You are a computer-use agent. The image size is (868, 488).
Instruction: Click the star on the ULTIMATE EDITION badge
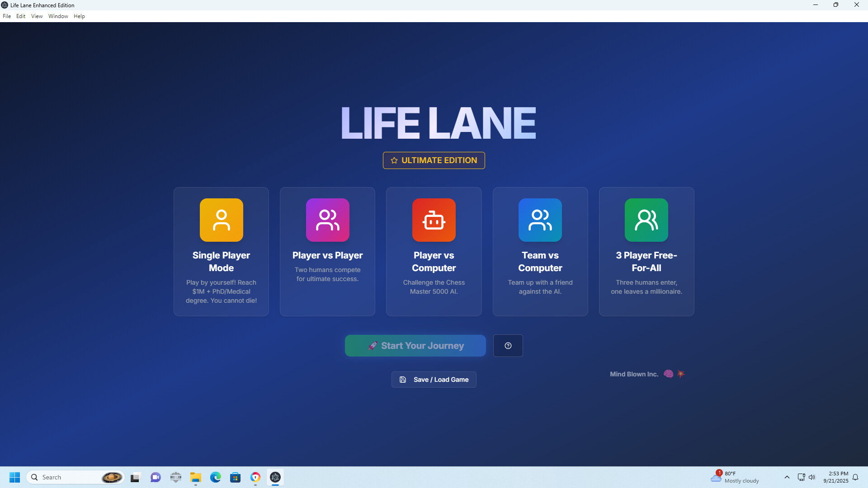pos(394,160)
